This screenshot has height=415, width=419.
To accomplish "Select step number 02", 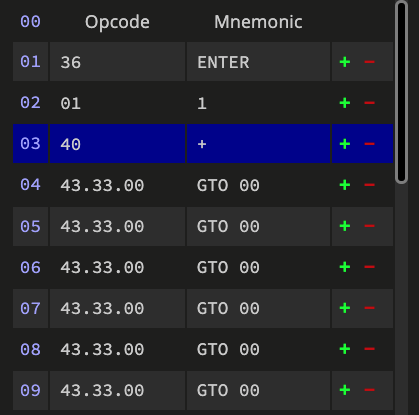I will click(x=30, y=103).
